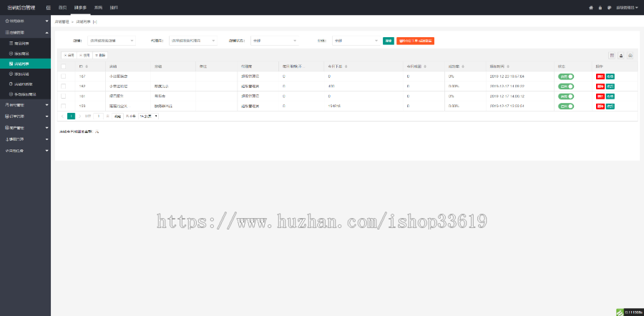Image resolution: width=644 pixels, height=316 pixels.
Task: Sort by the 添加时间 column arrows
Action: pos(508,66)
